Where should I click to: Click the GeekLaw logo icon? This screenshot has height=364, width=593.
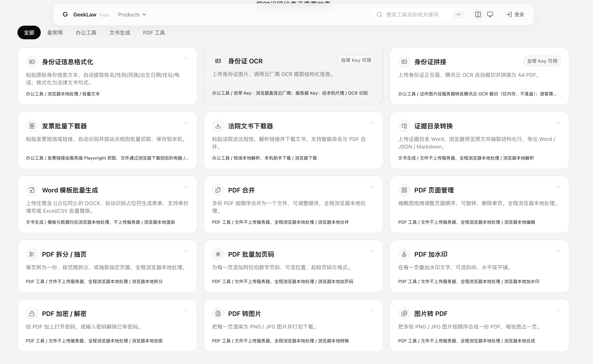pos(65,14)
